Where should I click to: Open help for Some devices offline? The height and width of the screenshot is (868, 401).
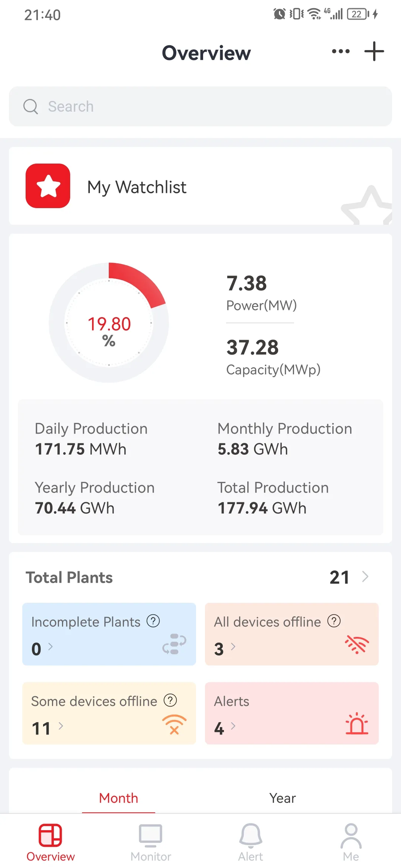pyautogui.click(x=170, y=700)
